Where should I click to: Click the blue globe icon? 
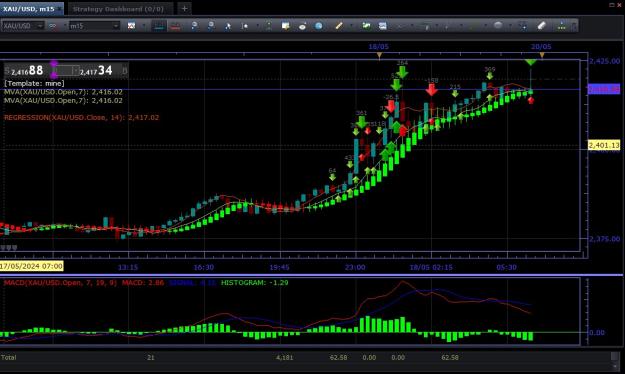coord(318,26)
